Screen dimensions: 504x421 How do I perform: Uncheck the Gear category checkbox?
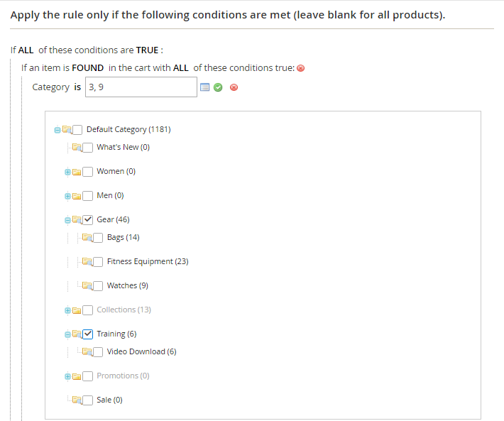click(x=88, y=219)
